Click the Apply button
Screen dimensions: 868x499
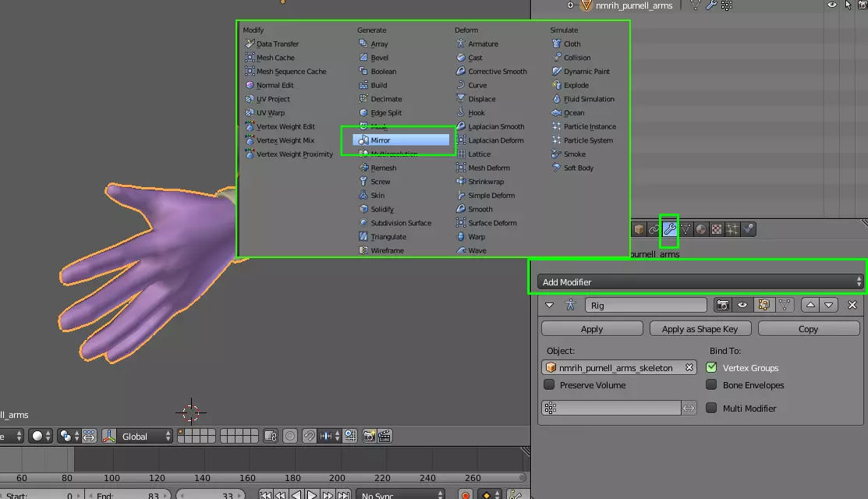(592, 329)
